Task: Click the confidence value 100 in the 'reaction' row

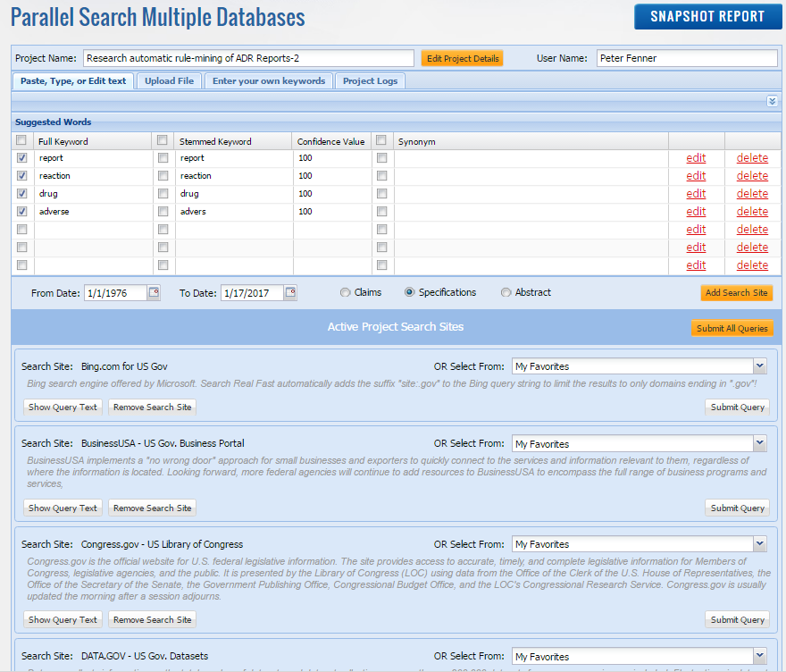Action: point(305,175)
